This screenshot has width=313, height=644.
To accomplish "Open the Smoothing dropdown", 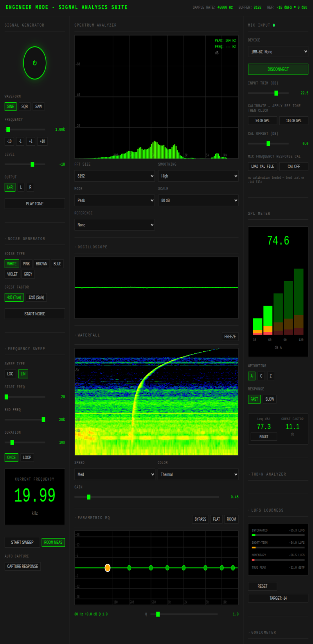I will click(x=198, y=176).
